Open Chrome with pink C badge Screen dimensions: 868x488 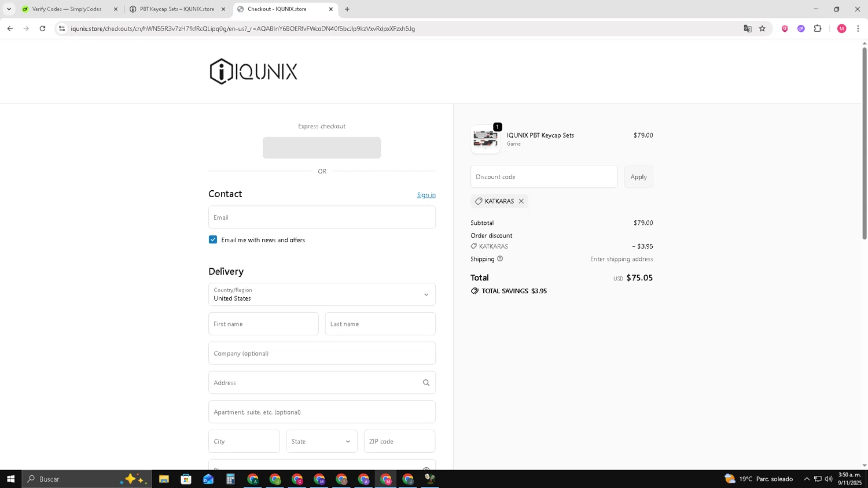297,479
